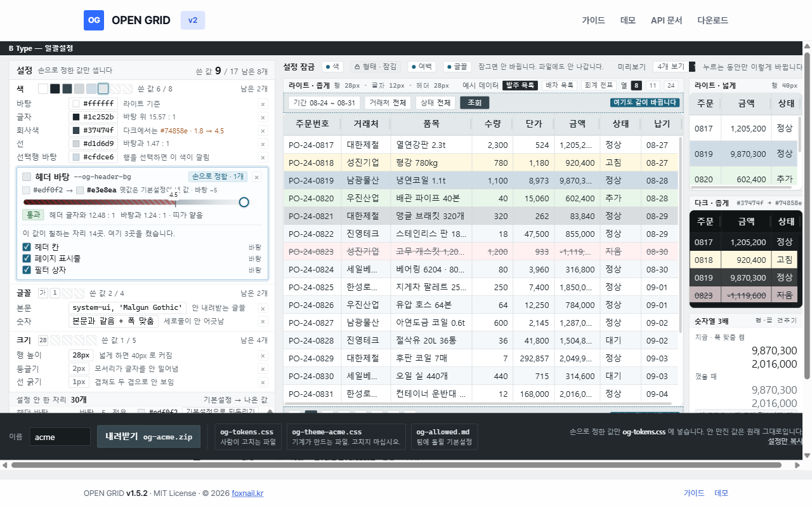Click the og-allowed.md file button
Image resolution: width=812 pixels, height=508 pixels.
tap(444, 437)
